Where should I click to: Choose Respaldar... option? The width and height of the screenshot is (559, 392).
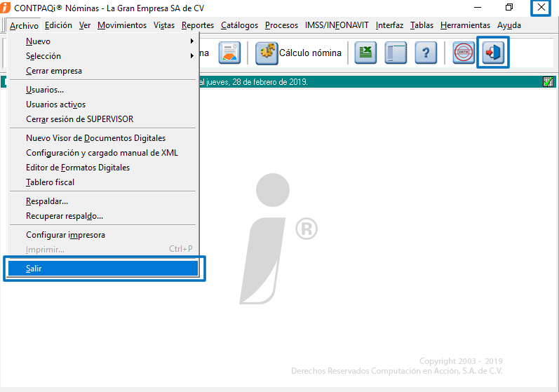pyautogui.click(x=103, y=201)
